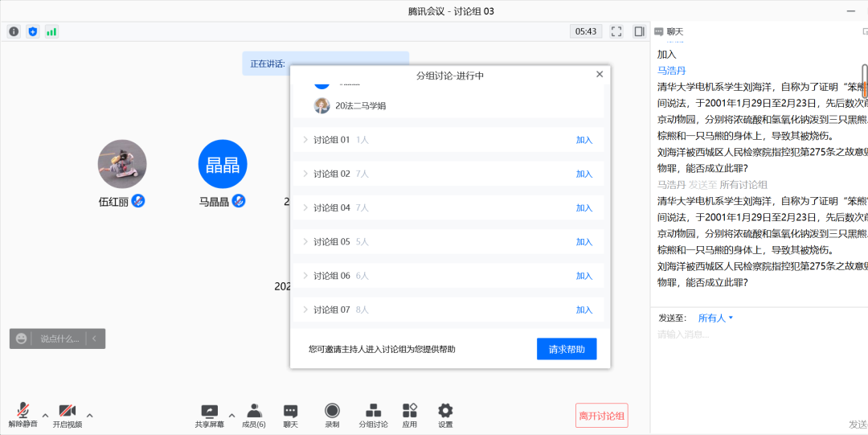The image size is (868, 435).
Task: Open 设置 settings gear
Action: [445, 415]
